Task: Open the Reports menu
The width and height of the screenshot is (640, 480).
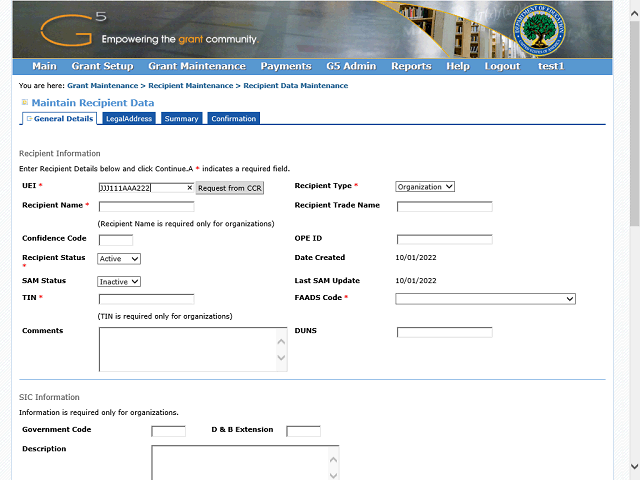Action: (411, 66)
